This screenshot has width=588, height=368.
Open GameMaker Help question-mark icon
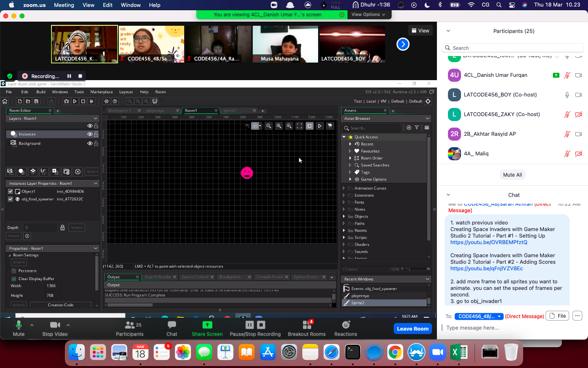pyautogui.click(x=115, y=101)
